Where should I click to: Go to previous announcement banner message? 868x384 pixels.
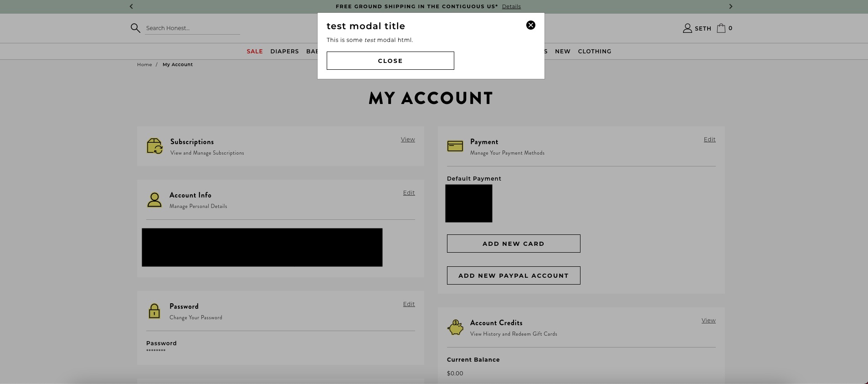(131, 6)
